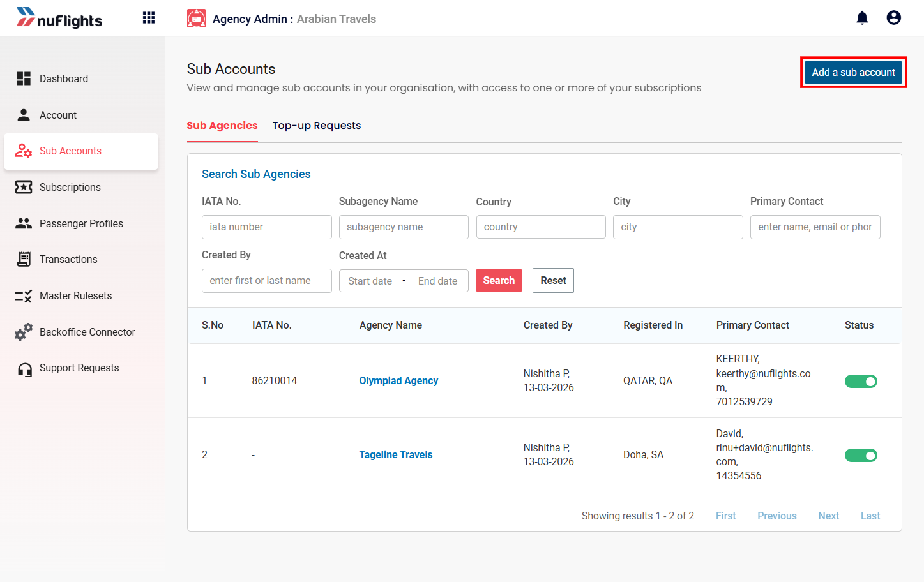This screenshot has width=924, height=582.
Task: Open the apps grid menu
Action: point(149,18)
